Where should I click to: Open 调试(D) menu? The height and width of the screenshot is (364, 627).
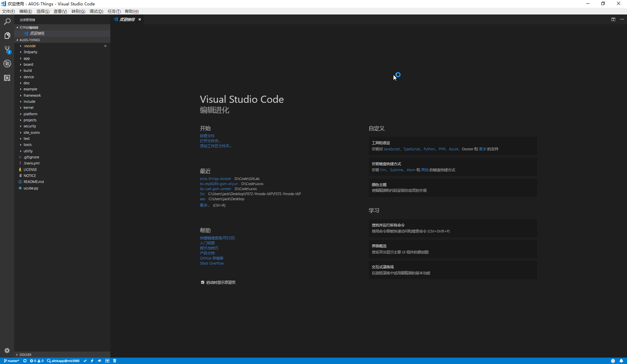pos(96,11)
